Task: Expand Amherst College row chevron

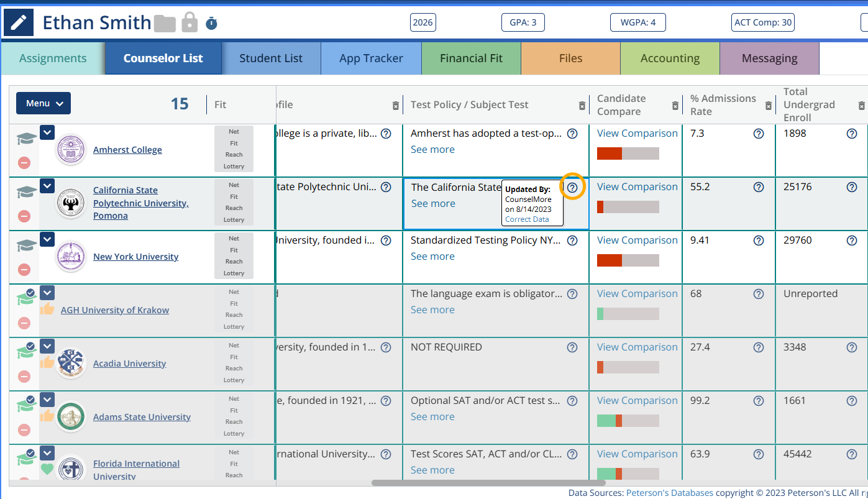Action: click(x=47, y=132)
